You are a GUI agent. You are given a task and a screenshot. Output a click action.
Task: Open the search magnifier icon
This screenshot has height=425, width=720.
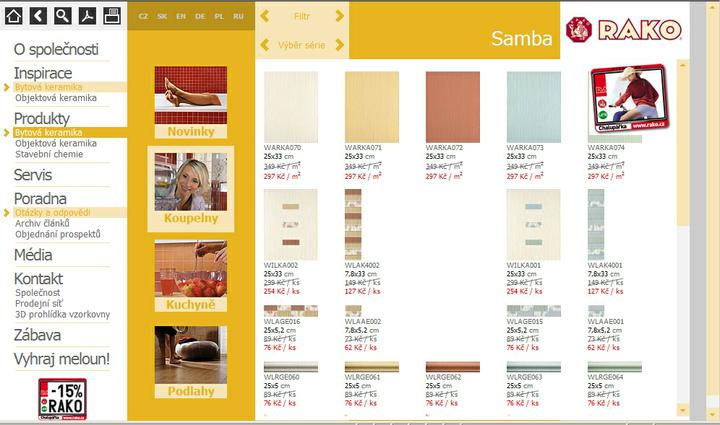pyautogui.click(x=62, y=16)
